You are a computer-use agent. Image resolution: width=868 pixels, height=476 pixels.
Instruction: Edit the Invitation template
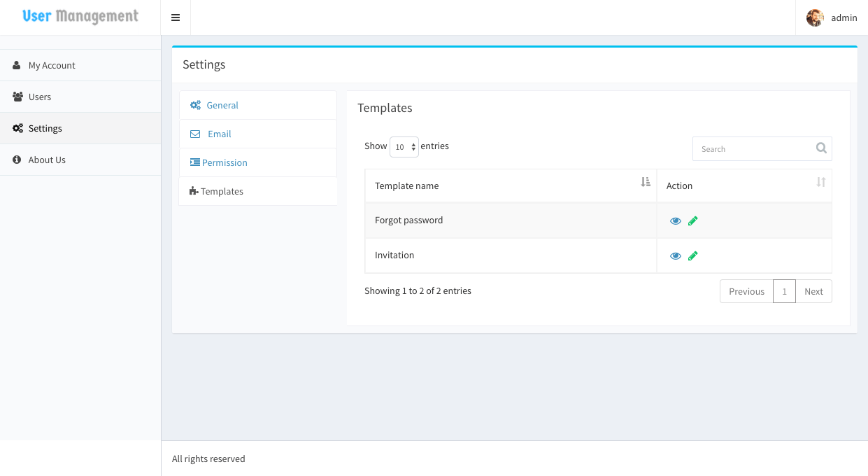pos(692,255)
